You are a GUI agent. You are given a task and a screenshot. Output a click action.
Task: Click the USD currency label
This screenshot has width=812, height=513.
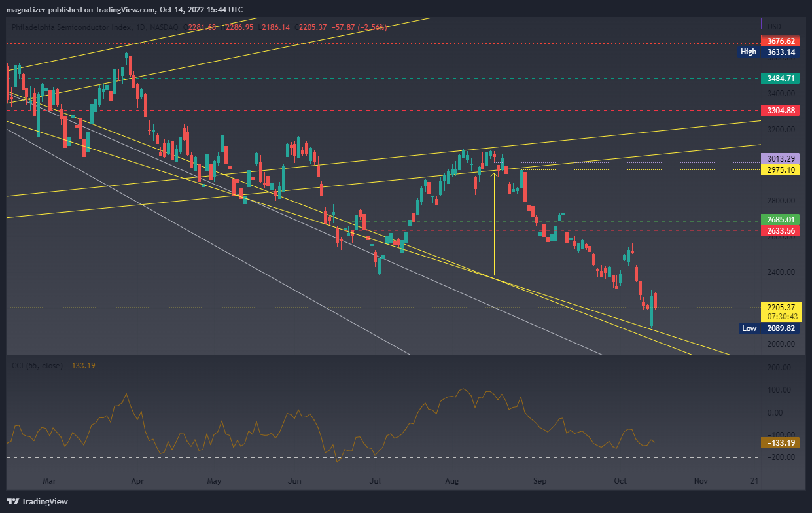pos(774,27)
